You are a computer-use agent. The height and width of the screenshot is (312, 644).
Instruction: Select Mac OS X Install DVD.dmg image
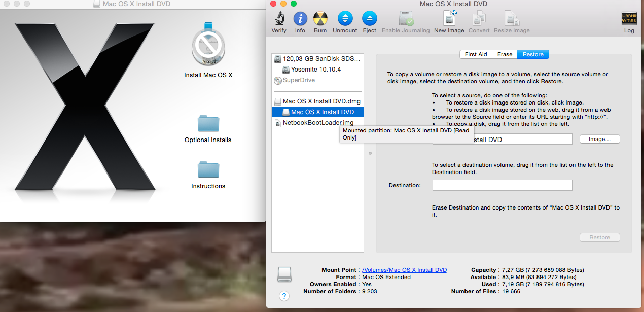point(317,101)
